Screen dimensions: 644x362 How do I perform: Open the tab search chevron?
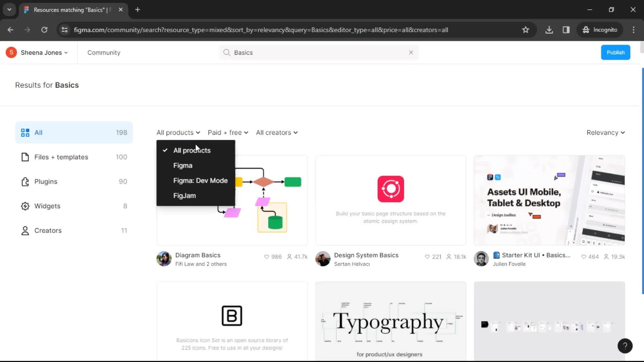[9, 10]
